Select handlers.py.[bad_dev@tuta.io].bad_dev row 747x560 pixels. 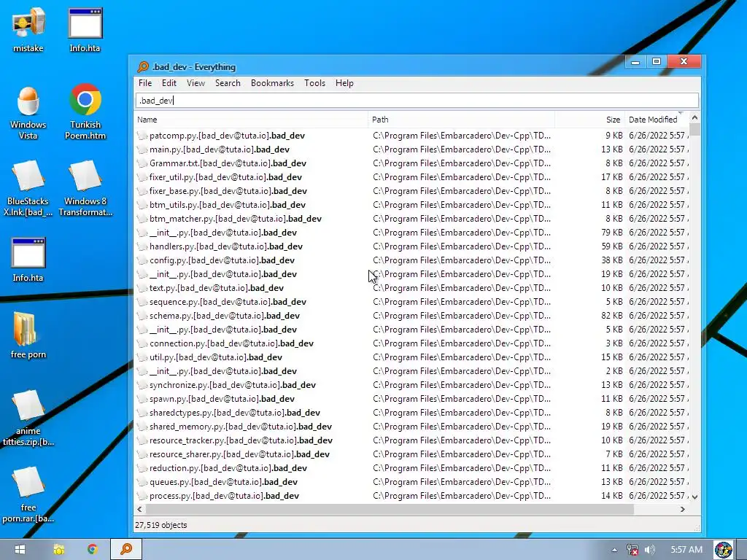point(411,246)
